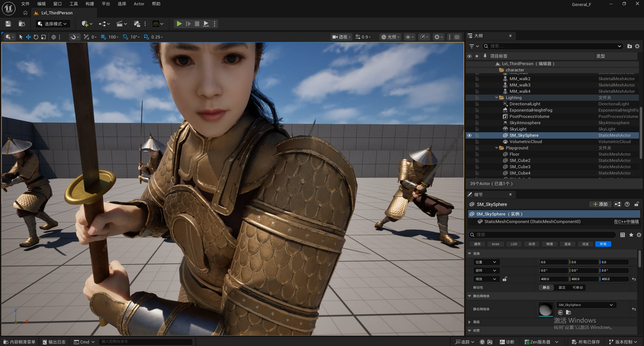Set mobility to 可移动
The image size is (644, 346).
click(578, 288)
